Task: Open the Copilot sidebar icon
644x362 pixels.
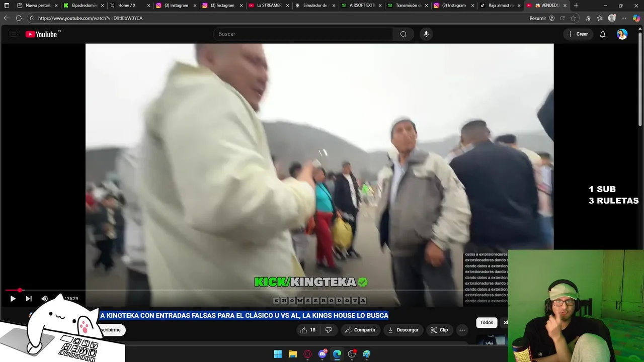Action: pos(636,18)
